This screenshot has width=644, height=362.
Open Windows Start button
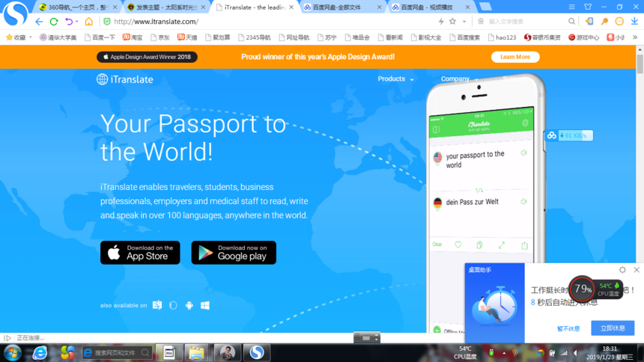click(12, 352)
